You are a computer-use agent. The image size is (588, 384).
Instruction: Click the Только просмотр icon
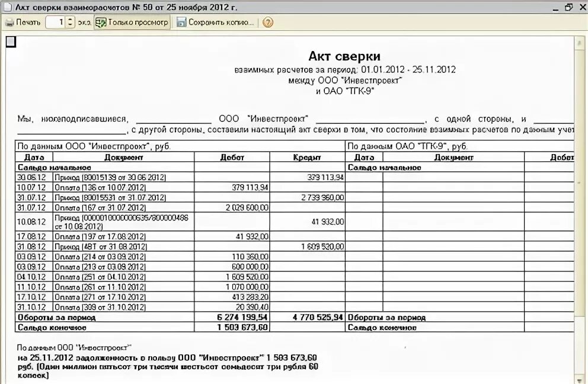pyautogui.click(x=101, y=23)
